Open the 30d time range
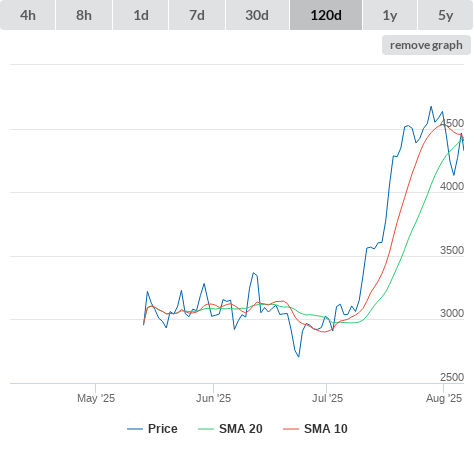 click(257, 15)
